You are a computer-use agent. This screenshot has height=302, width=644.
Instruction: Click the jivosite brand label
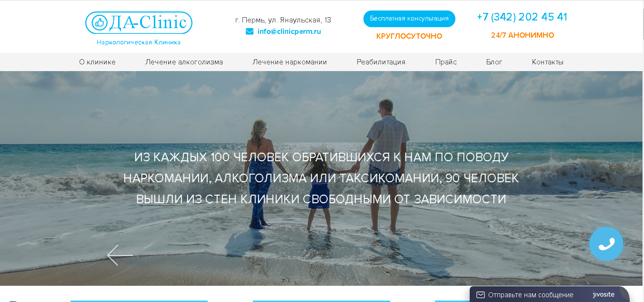tap(604, 294)
